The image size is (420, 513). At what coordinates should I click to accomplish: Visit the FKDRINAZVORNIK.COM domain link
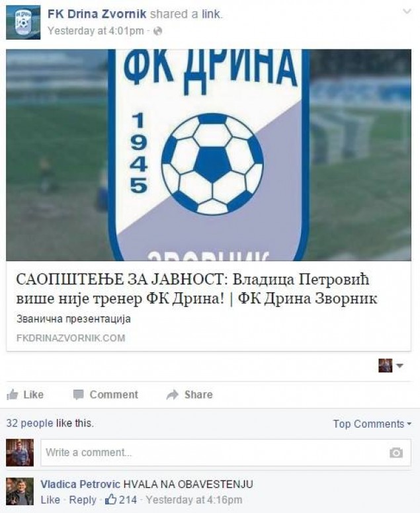71,338
